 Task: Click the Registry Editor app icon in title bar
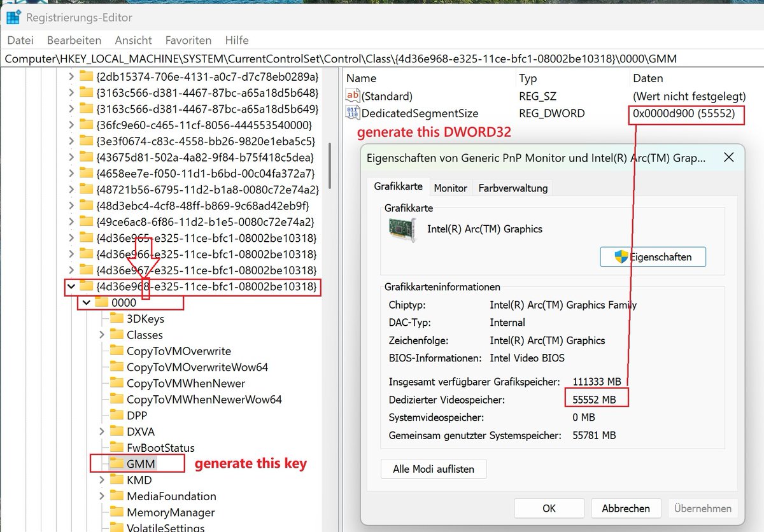click(13, 17)
